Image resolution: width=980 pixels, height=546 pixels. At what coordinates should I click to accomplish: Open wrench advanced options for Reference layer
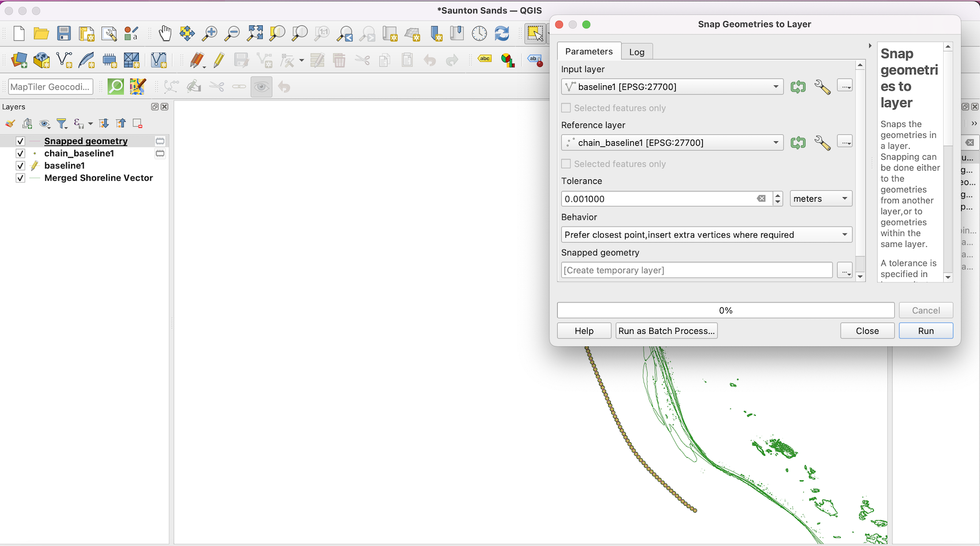[822, 143]
